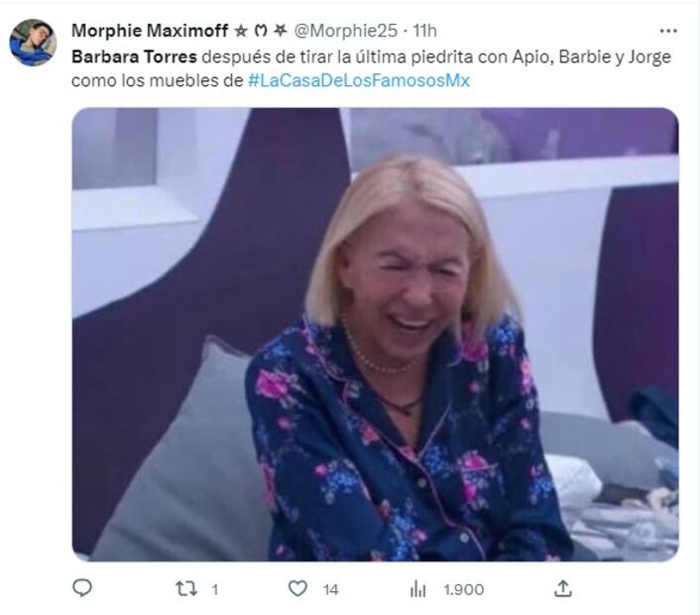The width and height of the screenshot is (700, 615).
Task: Click the like count showing 14
Action: (330, 590)
